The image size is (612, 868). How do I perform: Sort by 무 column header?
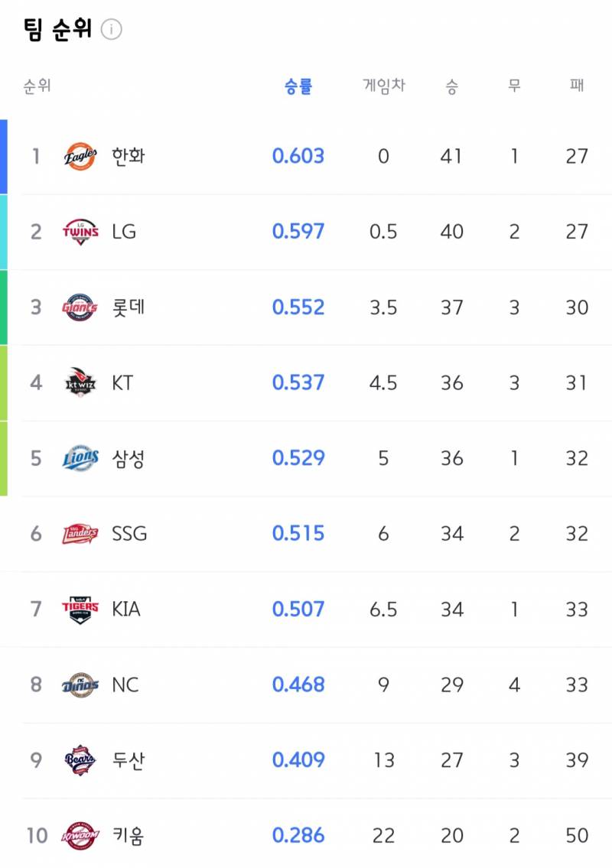[515, 85]
